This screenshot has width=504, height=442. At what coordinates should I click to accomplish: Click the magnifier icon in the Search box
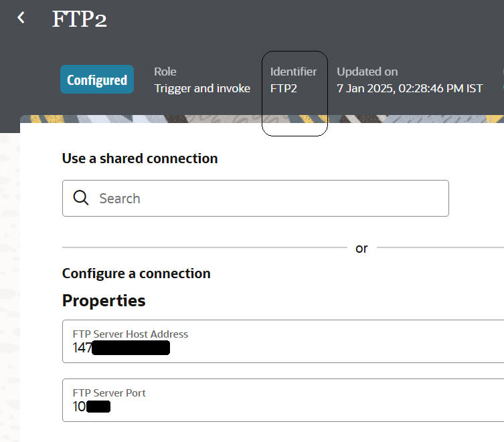tap(81, 198)
